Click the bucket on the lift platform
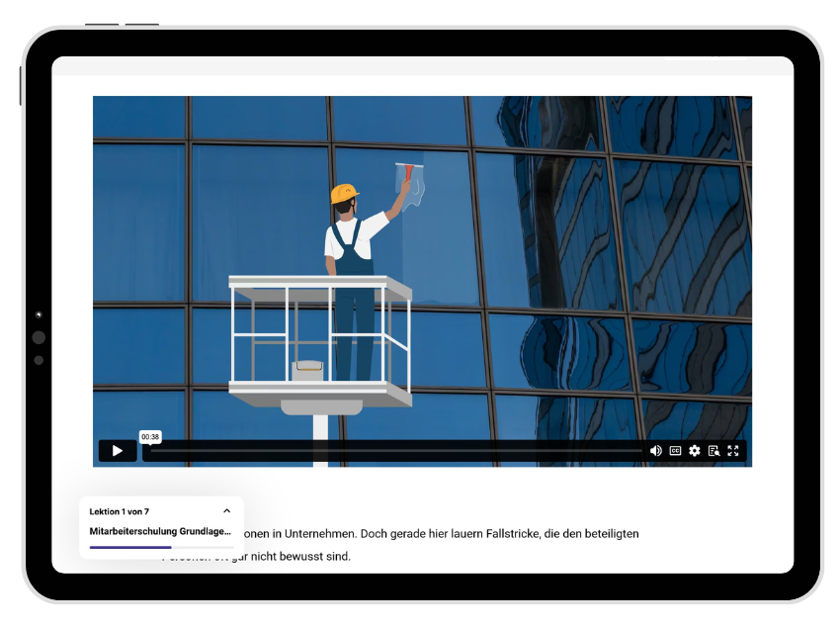The image size is (840, 628). tap(307, 371)
